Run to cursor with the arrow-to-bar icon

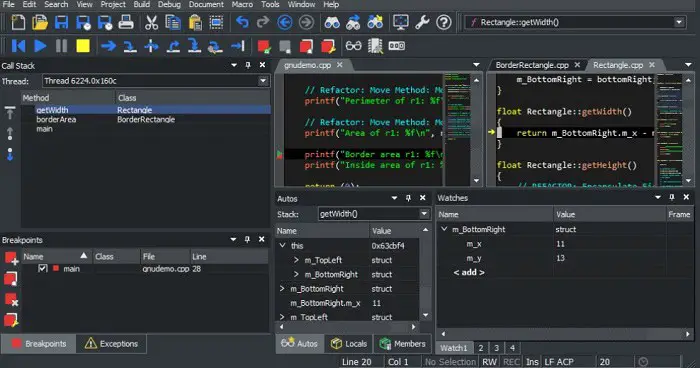coord(238,46)
